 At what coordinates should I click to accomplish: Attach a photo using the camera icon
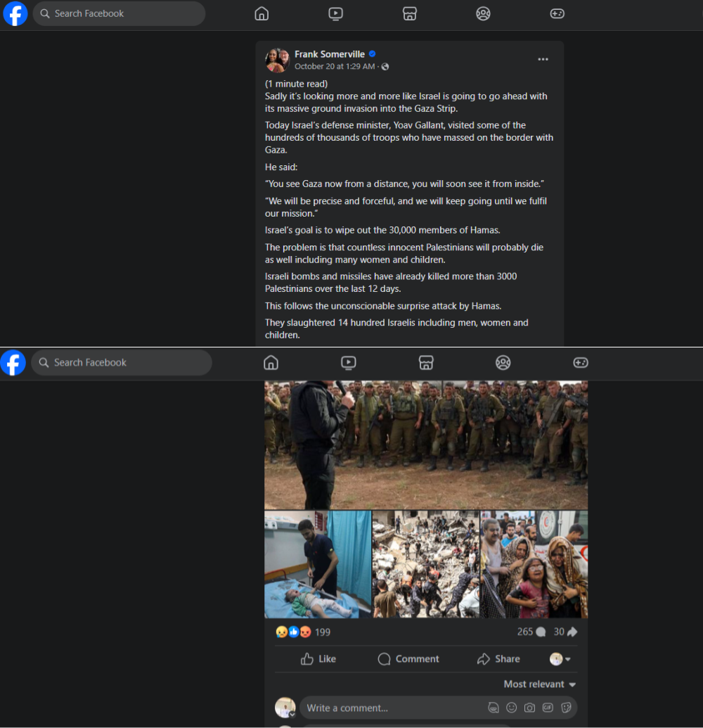coord(529,708)
